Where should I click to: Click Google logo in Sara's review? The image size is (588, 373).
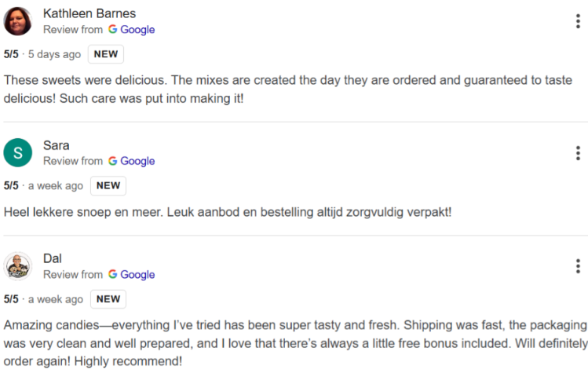pos(131,161)
